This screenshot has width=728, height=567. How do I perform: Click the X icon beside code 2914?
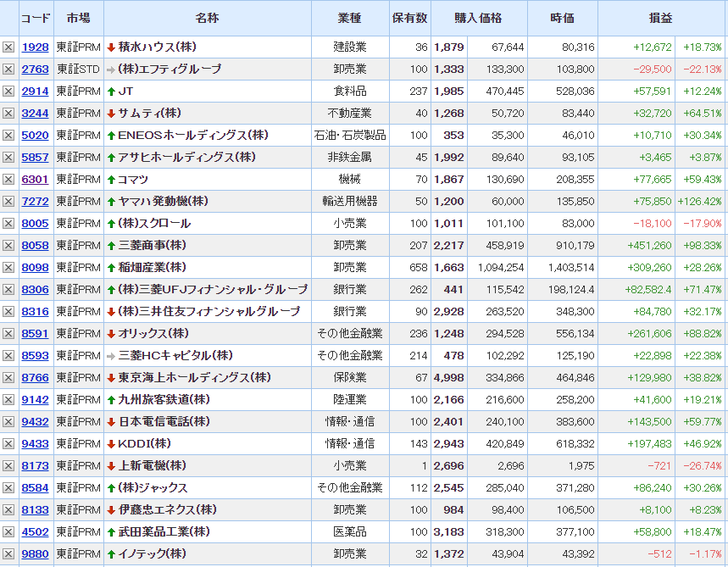click(x=8, y=92)
